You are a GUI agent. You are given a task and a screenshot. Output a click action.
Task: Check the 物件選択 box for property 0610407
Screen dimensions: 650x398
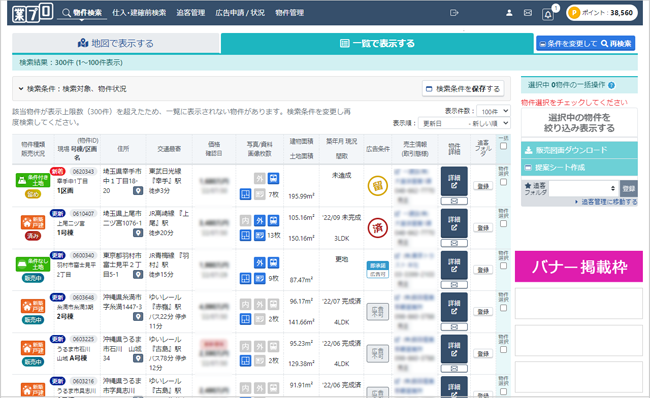pyautogui.click(x=503, y=223)
